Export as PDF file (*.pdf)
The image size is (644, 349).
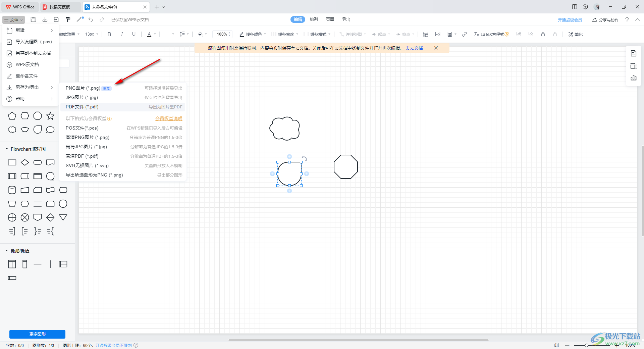pyautogui.click(x=123, y=107)
